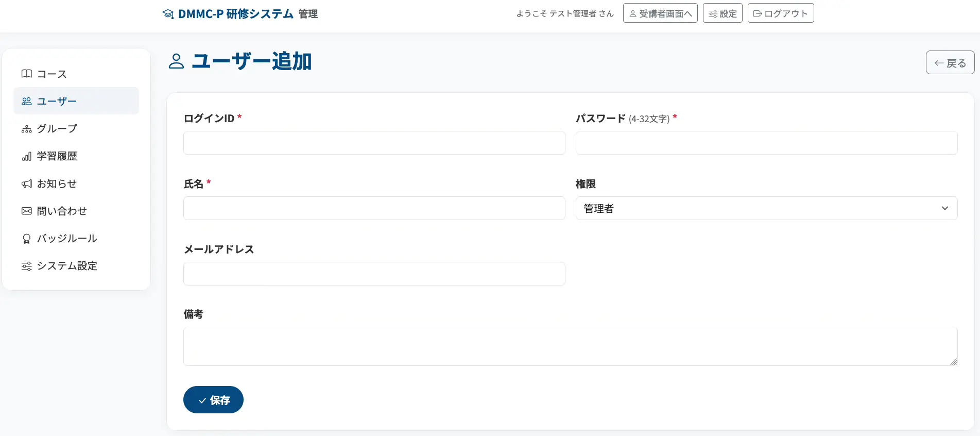Click the bar chart icon beside 学習履歴
The image size is (980, 436).
[x=26, y=156]
